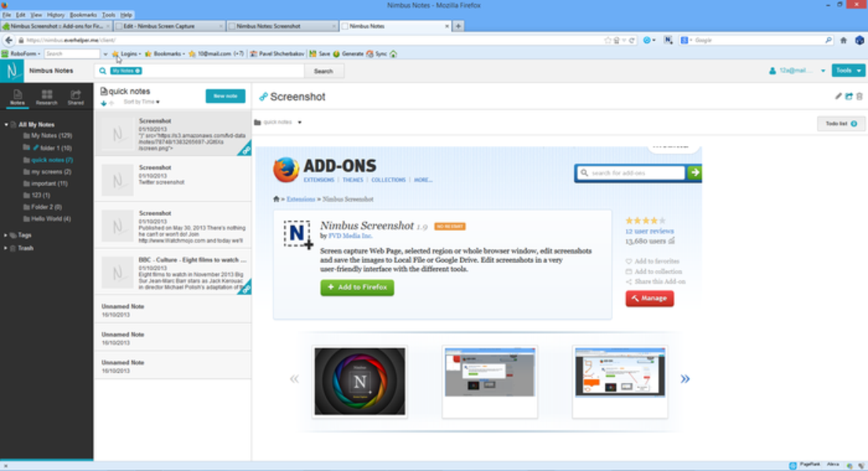Click the Search button
Viewport: 868px width, 471px height.
click(324, 71)
